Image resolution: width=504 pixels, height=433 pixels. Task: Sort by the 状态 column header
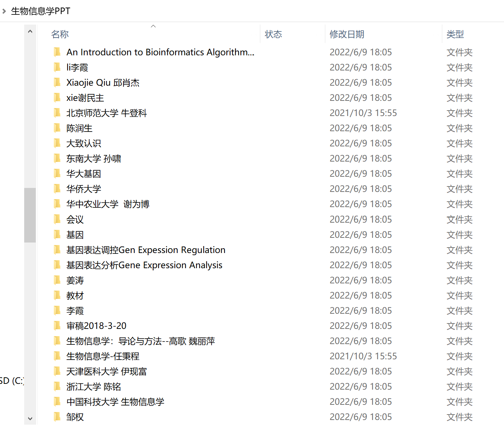pyautogui.click(x=273, y=34)
